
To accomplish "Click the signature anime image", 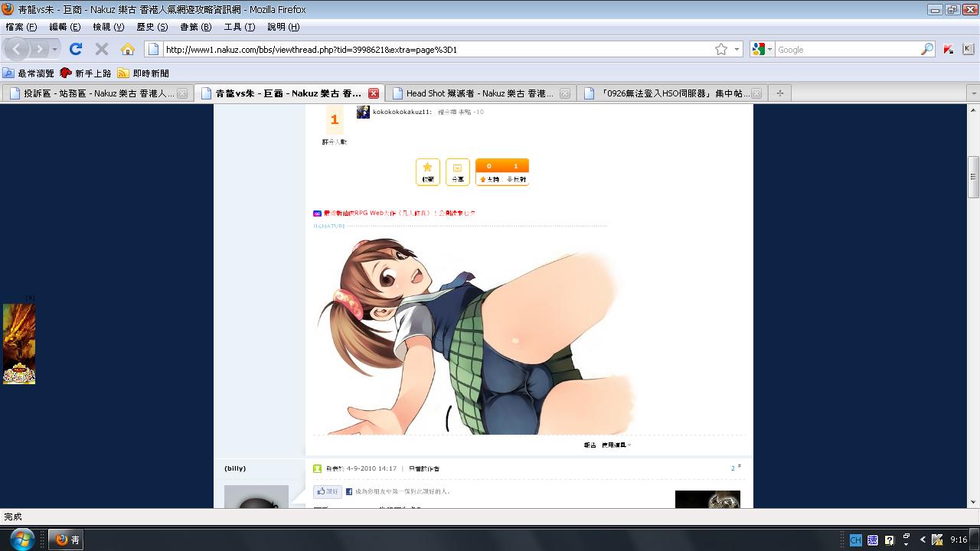I will [476, 335].
